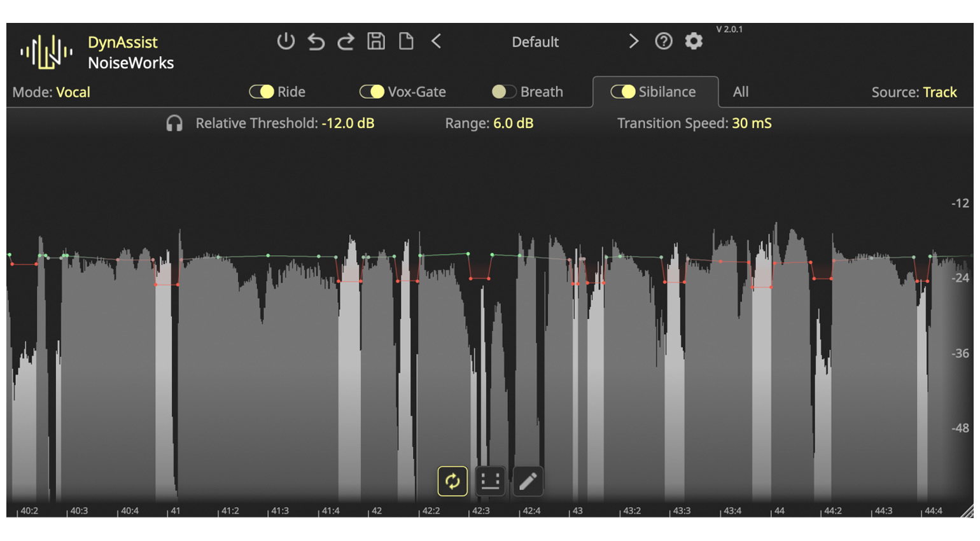Change the Vocal mode value

click(x=73, y=92)
